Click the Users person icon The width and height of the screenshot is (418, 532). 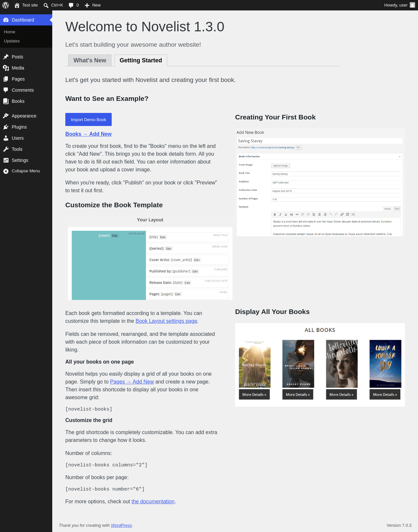click(6, 138)
